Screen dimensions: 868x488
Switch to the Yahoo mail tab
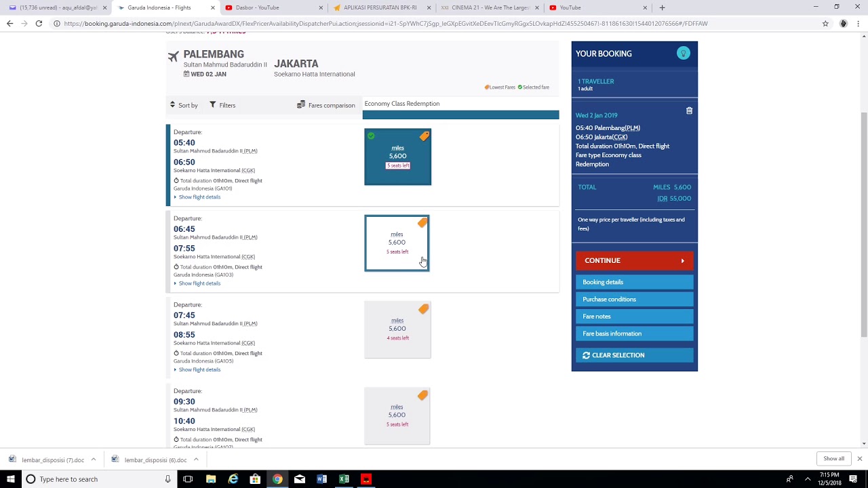[x=54, y=7]
